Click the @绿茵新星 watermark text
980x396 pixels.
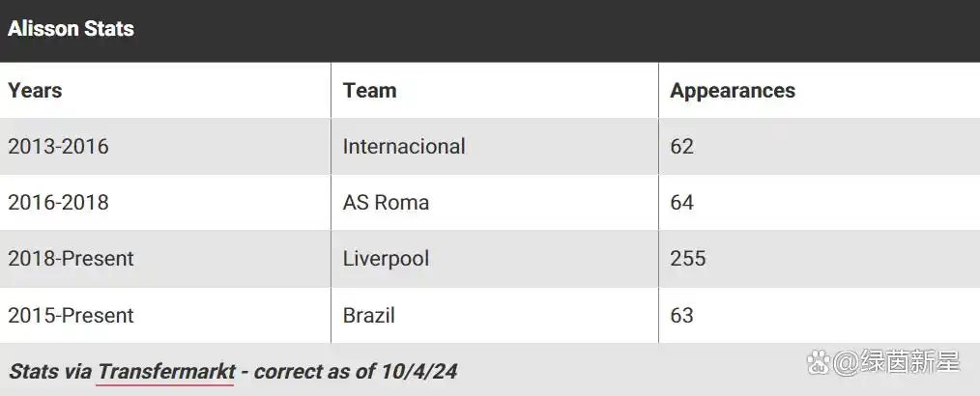tap(896, 363)
